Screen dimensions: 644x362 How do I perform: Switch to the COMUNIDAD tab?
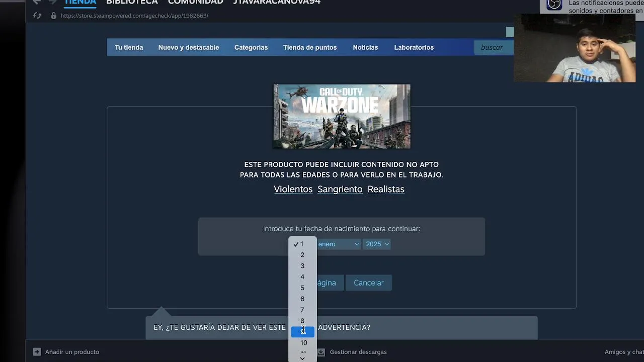[x=195, y=3]
